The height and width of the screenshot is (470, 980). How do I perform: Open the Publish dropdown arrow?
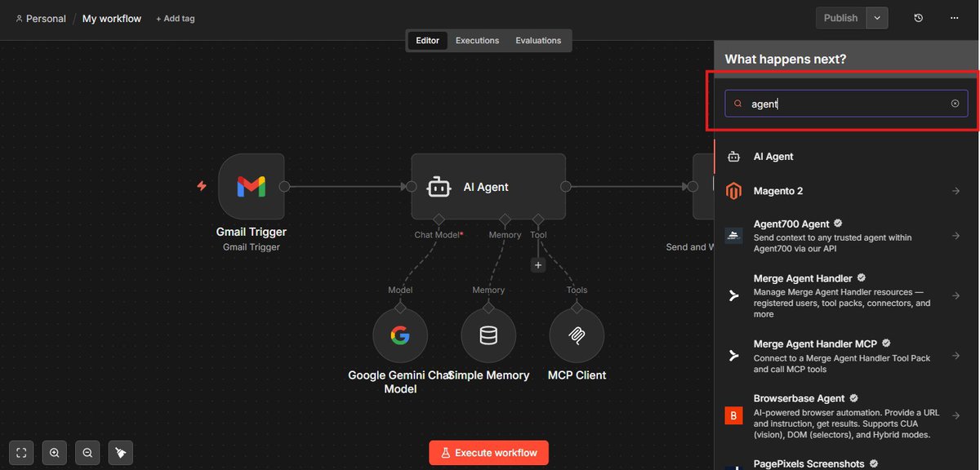click(x=876, y=17)
